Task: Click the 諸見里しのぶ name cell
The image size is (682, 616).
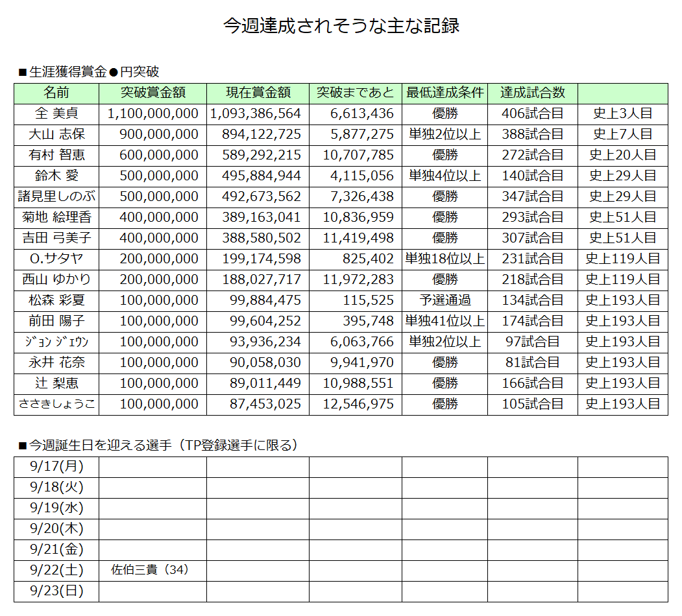Action: [56, 196]
